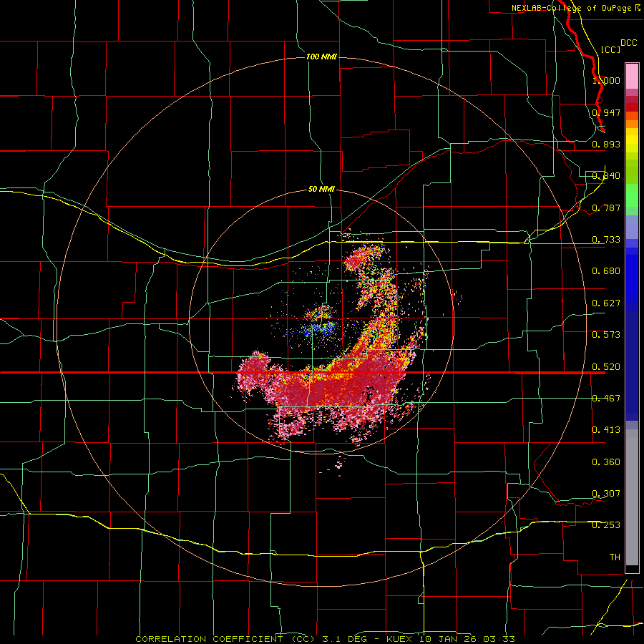Viewport: 644px width, 644px height.
Task: Click the 0.840 color scale value
Action: [606, 176]
